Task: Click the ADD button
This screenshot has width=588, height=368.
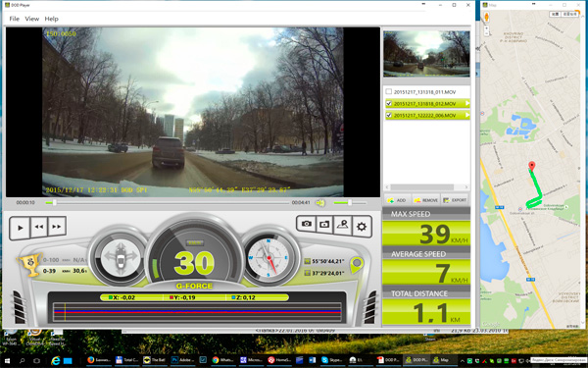Action: pos(397,200)
